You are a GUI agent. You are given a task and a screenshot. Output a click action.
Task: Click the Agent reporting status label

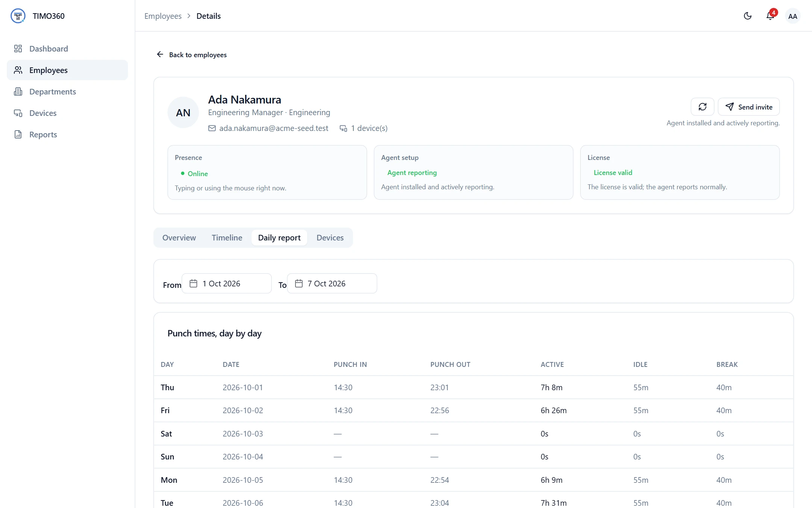coord(412,173)
